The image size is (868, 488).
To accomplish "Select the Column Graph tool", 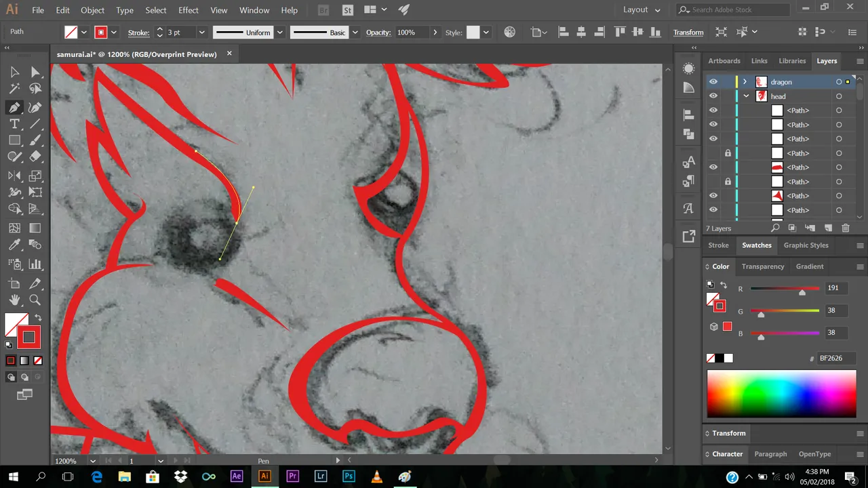I will tap(35, 264).
